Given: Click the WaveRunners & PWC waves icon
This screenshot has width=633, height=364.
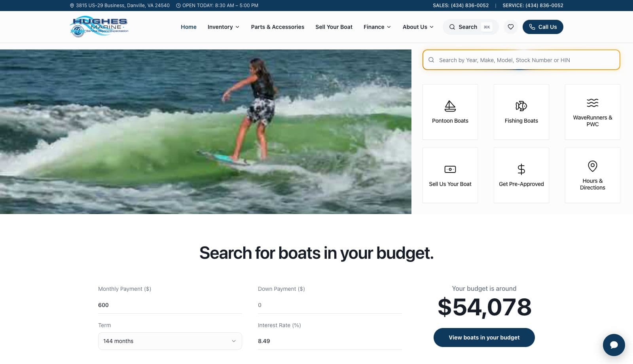Looking at the screenshot, I should coord(593,103).
